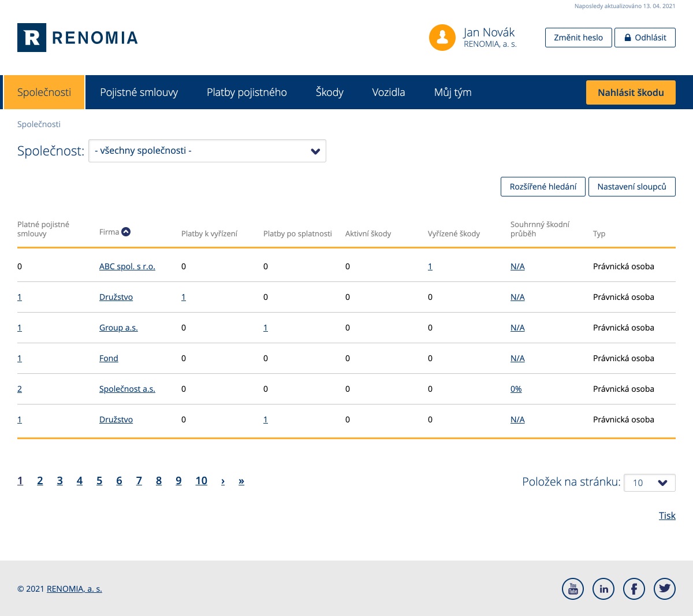Go to page 10

[x=201, y=481]
